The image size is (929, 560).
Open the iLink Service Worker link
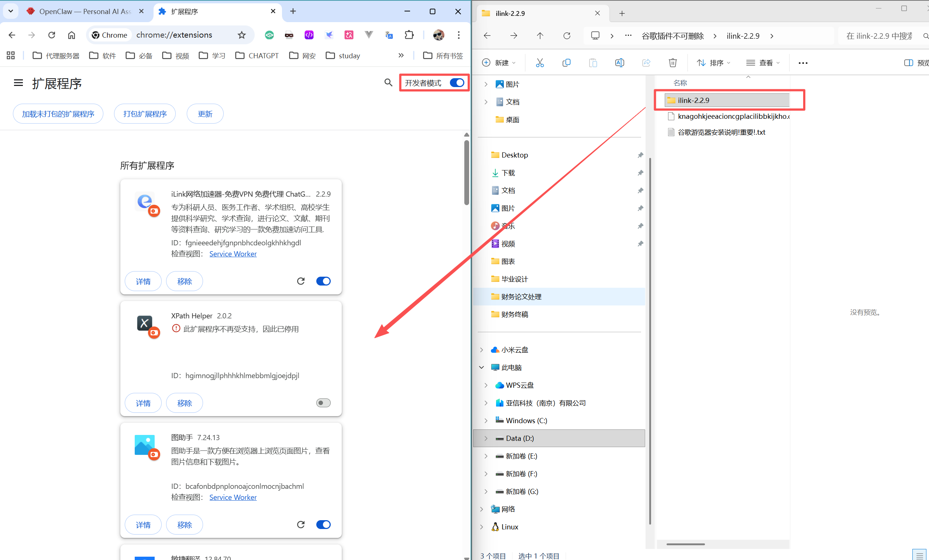tap(233, 254)
